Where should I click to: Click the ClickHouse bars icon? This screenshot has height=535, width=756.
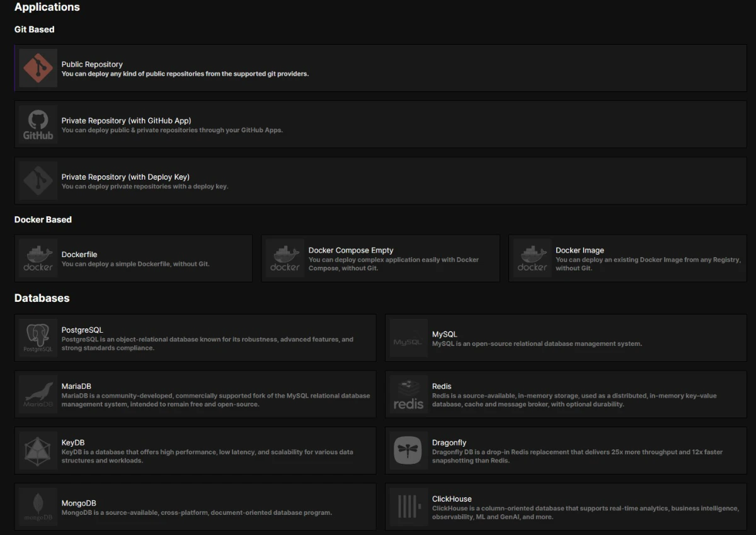tap(408, 507)
